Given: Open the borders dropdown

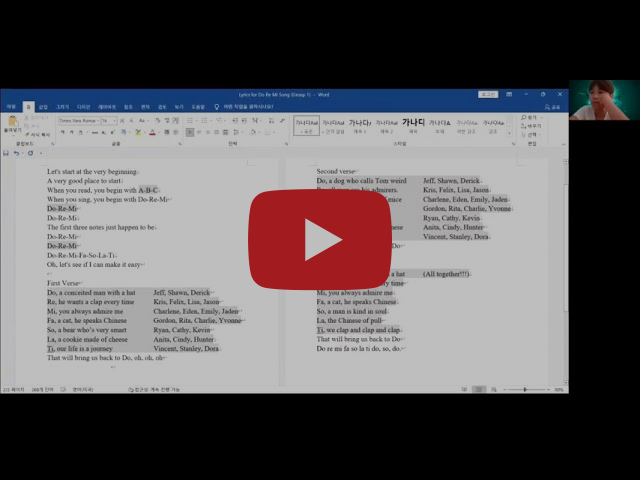Looking at the screenshot, I should point(268,132).
